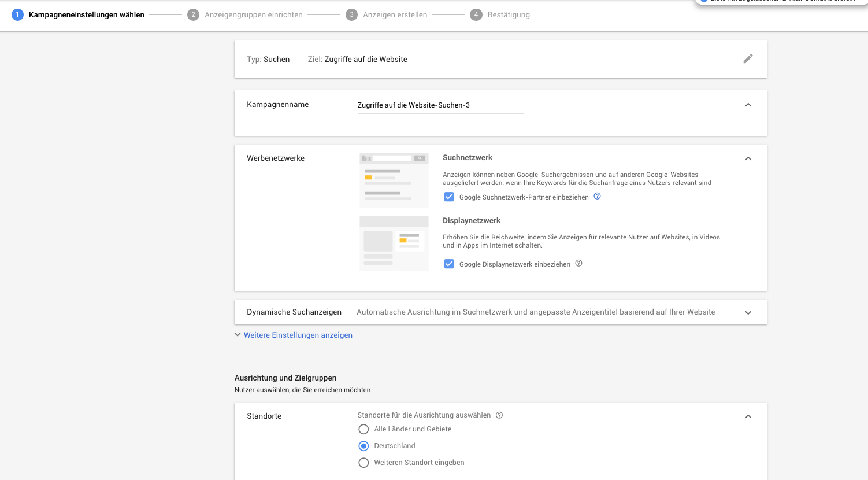Click 'Standorte für die Ausrichtung auswählen' text

point(424,415)
